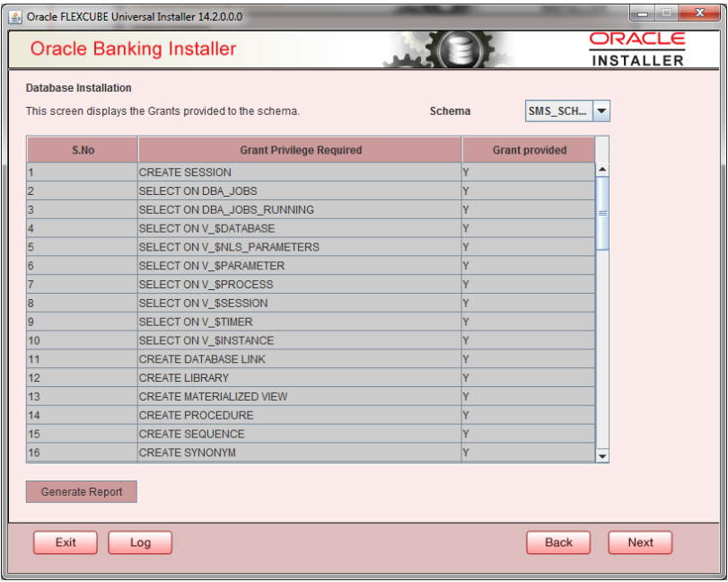The width and height of the screenshot is (728, 582).
Task: Click the Y value for CREATE SESSION
Action: [x=529, y=172]
